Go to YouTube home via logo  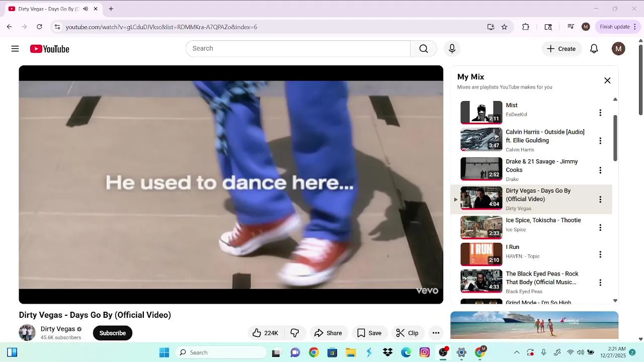click(x=49, y=49)
